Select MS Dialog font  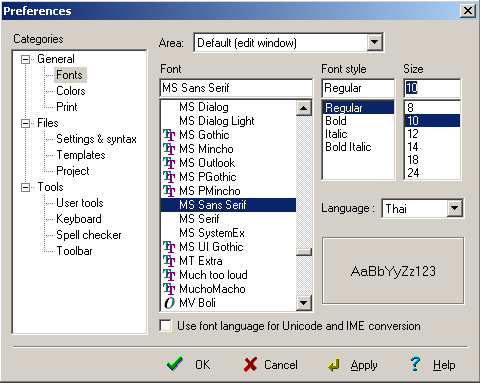click(204, 107)
